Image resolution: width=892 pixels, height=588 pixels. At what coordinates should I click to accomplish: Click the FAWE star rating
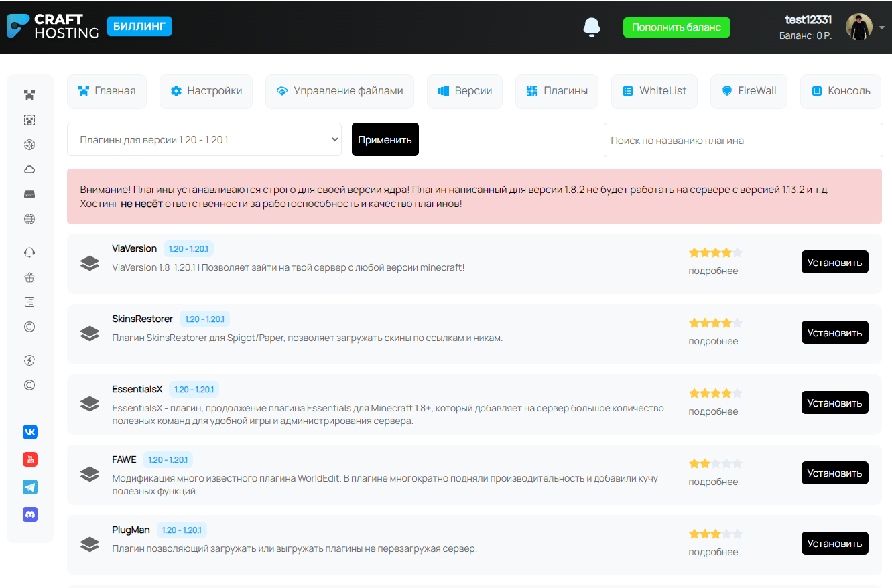coord(716,463)
